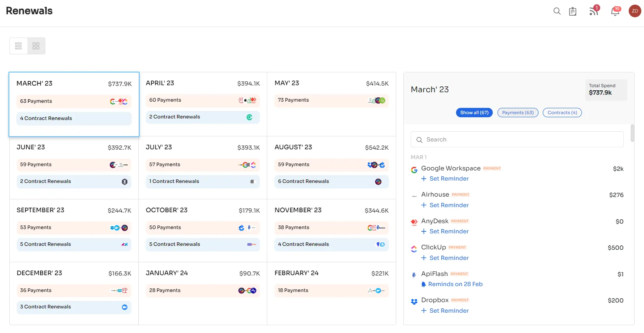The image size is (644, 333).
Task: Select the Payments (63) filter
Action: (x=518, y=113)
